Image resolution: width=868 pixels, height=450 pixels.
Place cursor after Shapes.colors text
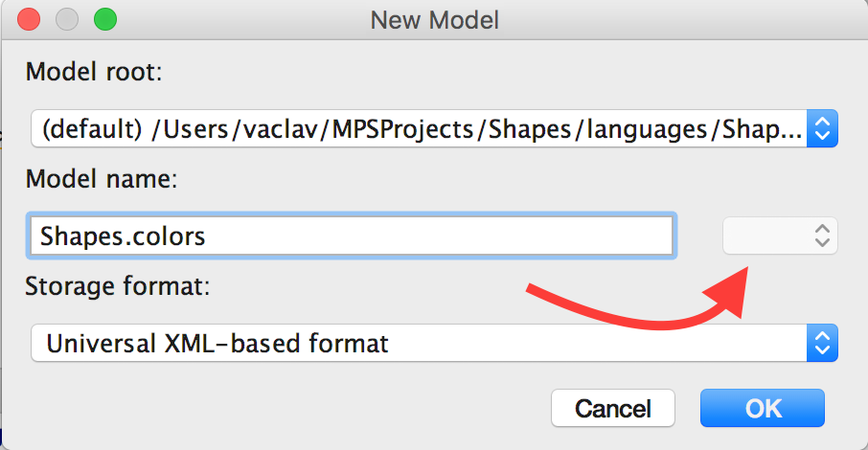pos(208,236)
